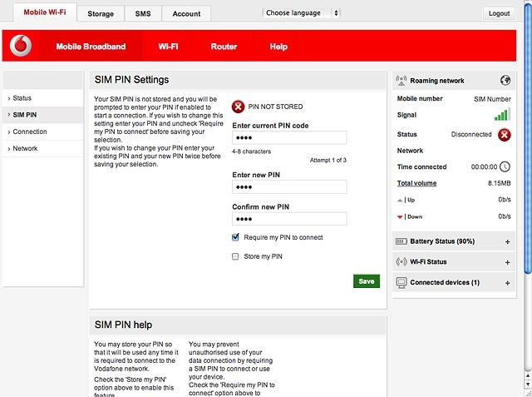The height and width of the screenshot is (397, 532).
Task: Click the scrollbar down arrow
Action: click(x=528, y=384)
